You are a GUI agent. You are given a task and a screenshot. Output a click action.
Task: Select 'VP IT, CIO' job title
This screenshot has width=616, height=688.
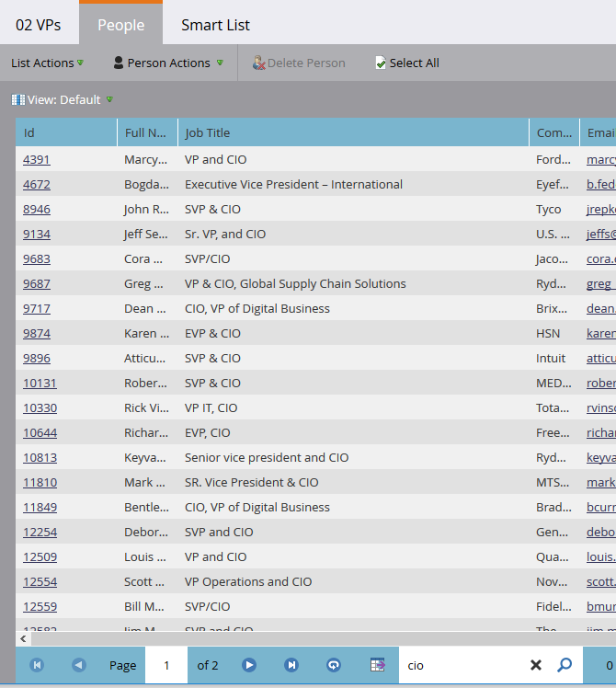(x=211, y=407)
